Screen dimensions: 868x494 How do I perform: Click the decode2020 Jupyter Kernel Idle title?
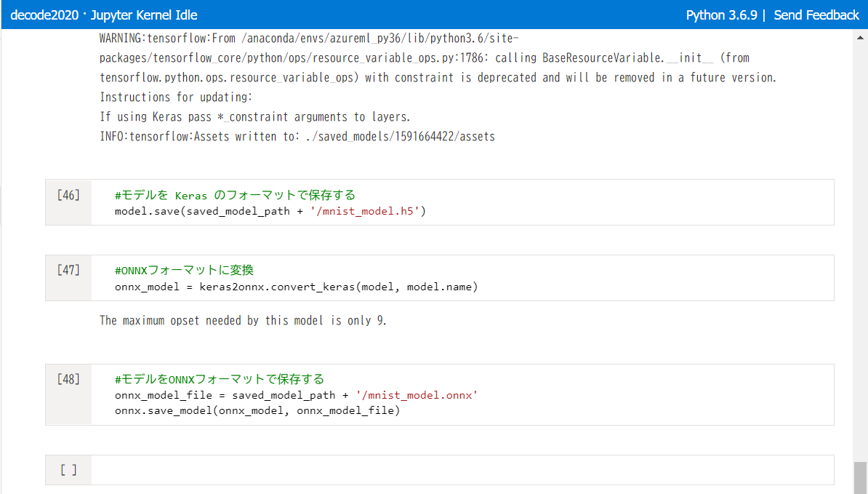tap(103, 15)
